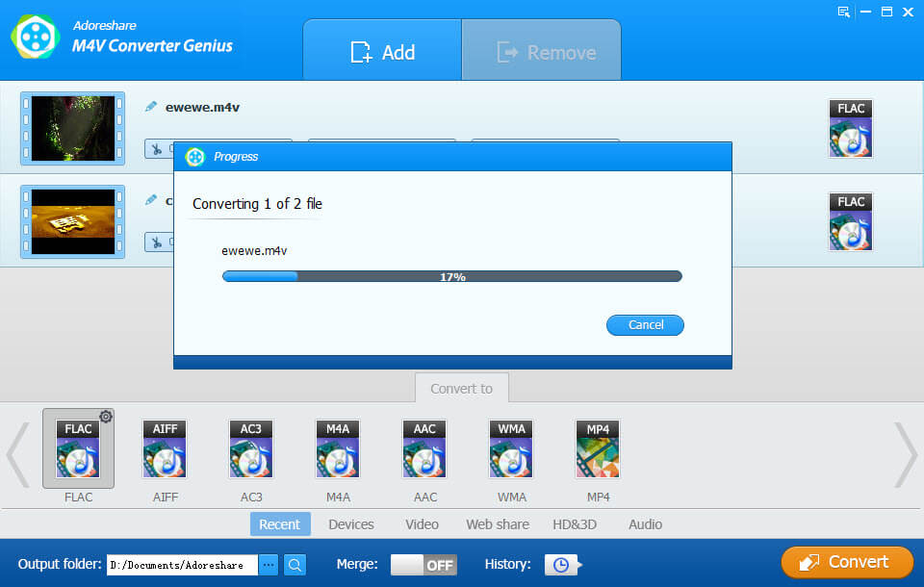Image resolution: width=924 pixels, height=587 pixels.
Task: Choose the AC3 output format
Action: point(251,448)
